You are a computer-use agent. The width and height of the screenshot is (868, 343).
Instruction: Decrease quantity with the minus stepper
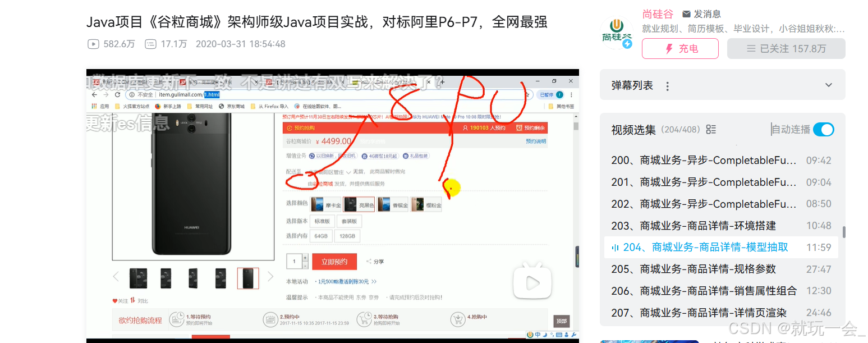pyautogui.click(x=305, y=265)
